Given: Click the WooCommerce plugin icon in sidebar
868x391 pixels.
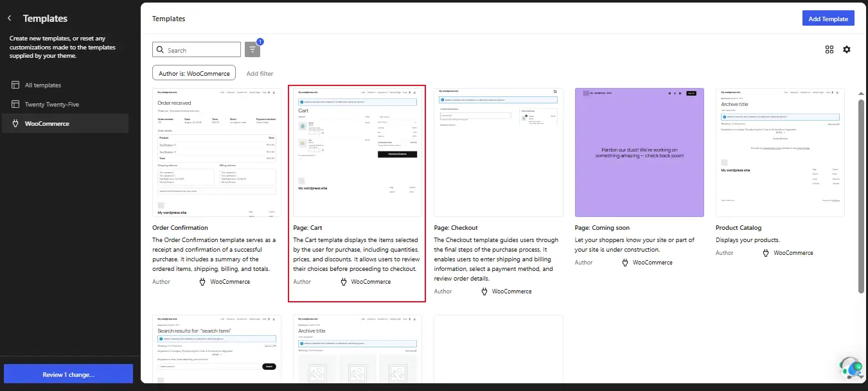Looking at the screenshot, I should [x=15, y=123].
